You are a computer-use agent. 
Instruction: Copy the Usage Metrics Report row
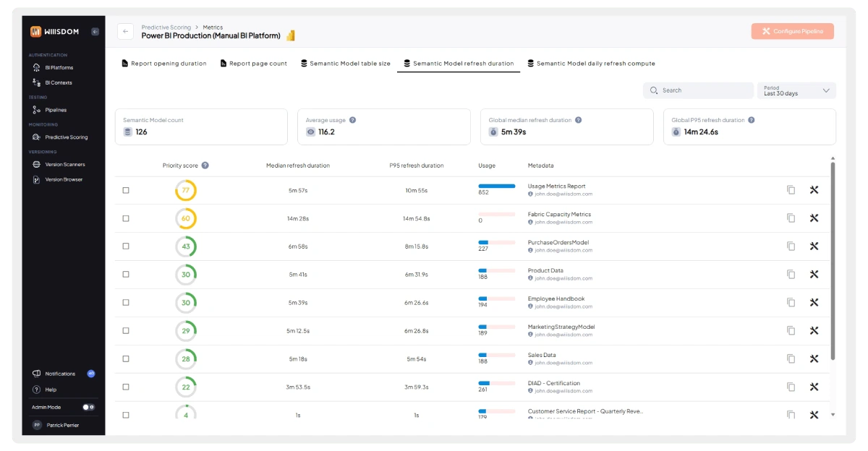pos(791,189)
